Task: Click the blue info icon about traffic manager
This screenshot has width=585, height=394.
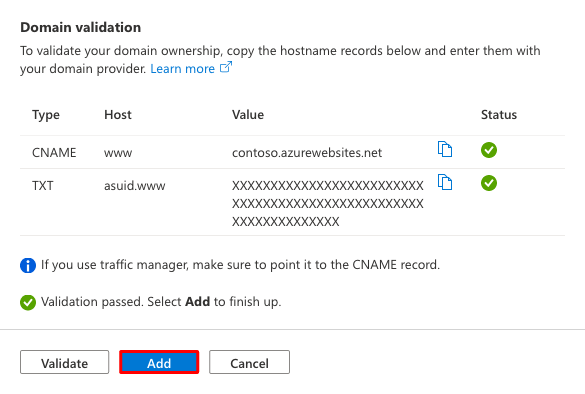Action: (x=28, y=265)
